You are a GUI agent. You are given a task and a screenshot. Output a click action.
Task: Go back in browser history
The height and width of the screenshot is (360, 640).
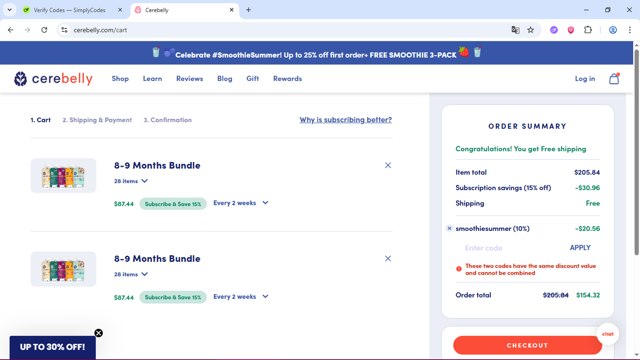pyautogui.click(x=11, y=30)
